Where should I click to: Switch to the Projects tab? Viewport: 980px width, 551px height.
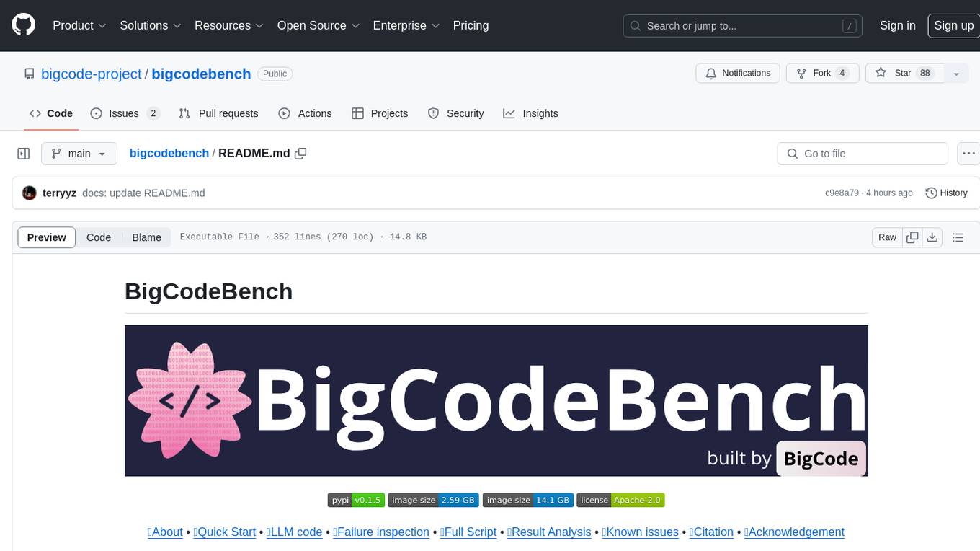380,113
